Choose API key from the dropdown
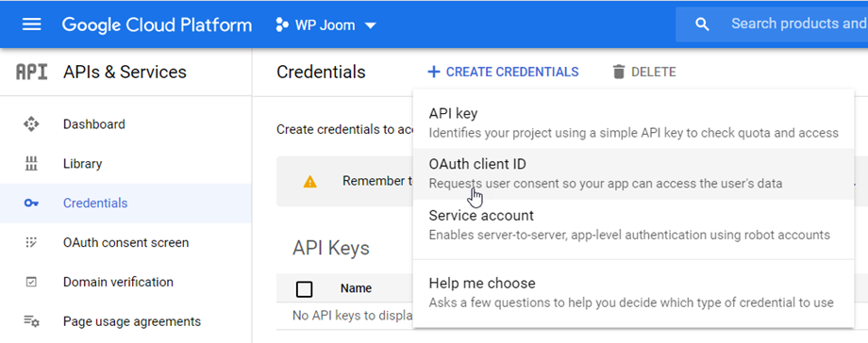This screenshot has height=343, width=868. pos(633,122)
